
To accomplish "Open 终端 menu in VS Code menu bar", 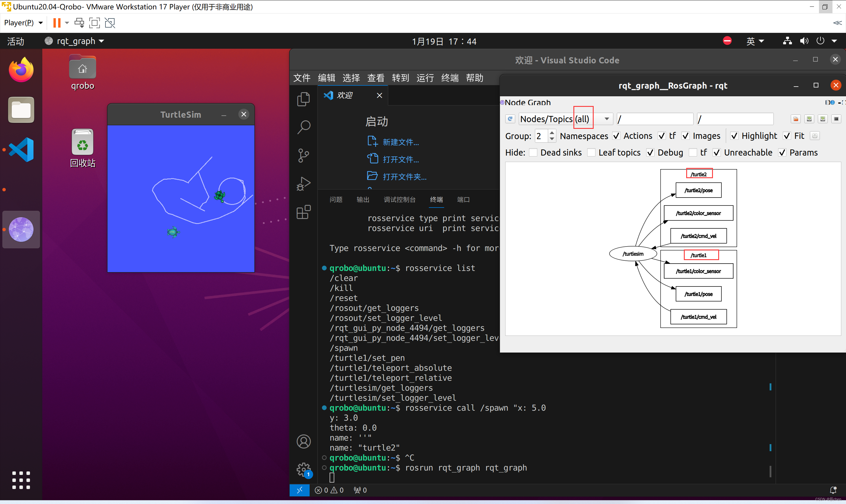I will click(x=450, y=78).
